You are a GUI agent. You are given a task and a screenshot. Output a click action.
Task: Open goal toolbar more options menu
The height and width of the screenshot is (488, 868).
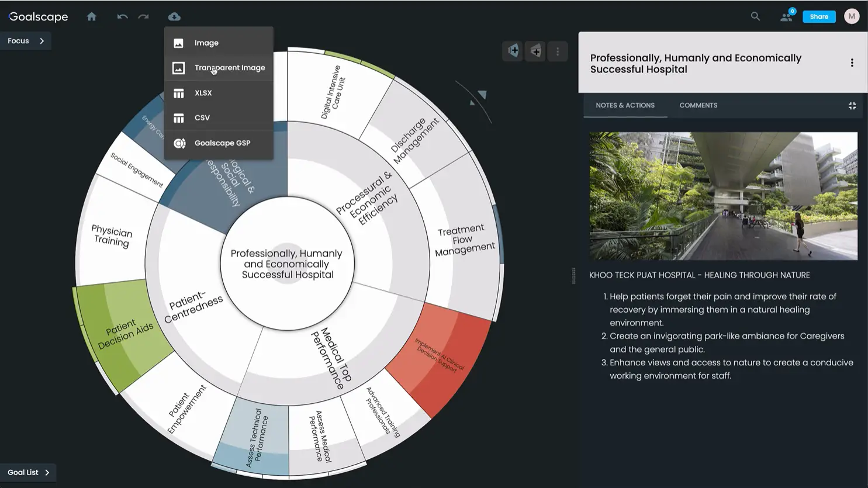(x=558, y=51)
